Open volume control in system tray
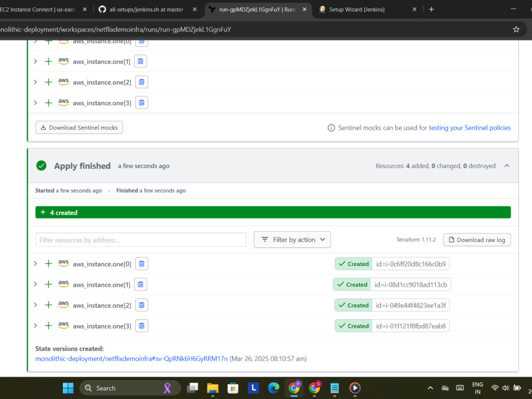This screenshot has width=532, height=399. tap(505, 388)
